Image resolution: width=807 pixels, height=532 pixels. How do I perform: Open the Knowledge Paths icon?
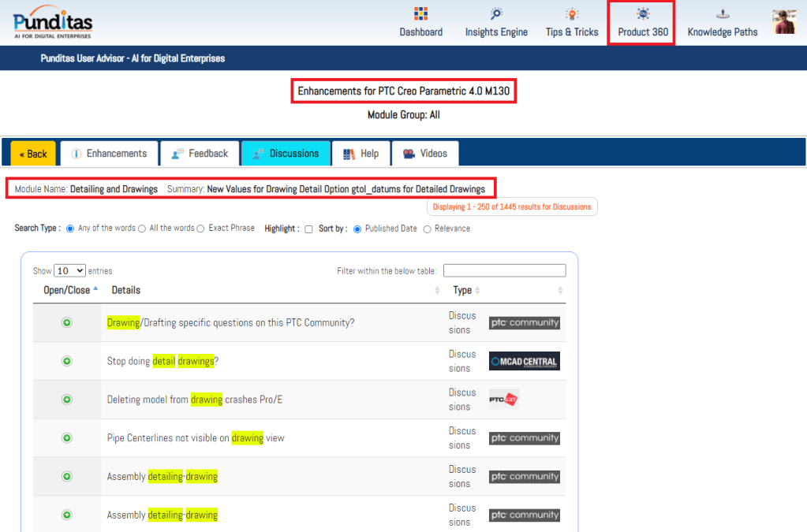[x=722, y=14]
